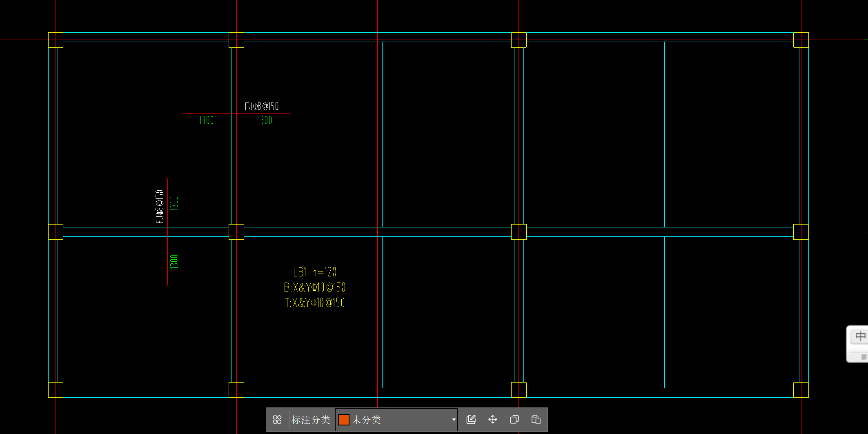Click the edit annotation pencil icon
This screenshot has width=868, height=434.
point(471,419)
